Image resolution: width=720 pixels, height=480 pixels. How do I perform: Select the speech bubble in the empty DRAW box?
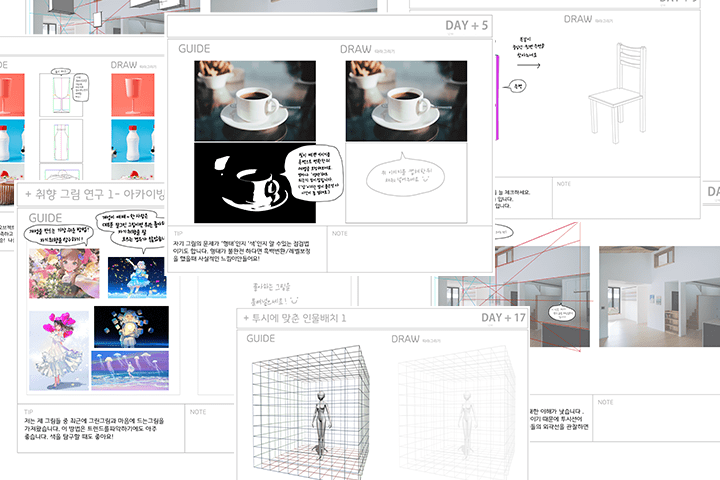(401, 178)
